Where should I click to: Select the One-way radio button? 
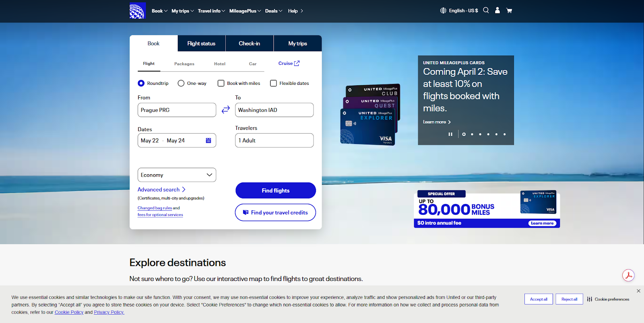(x=181, y=83)
